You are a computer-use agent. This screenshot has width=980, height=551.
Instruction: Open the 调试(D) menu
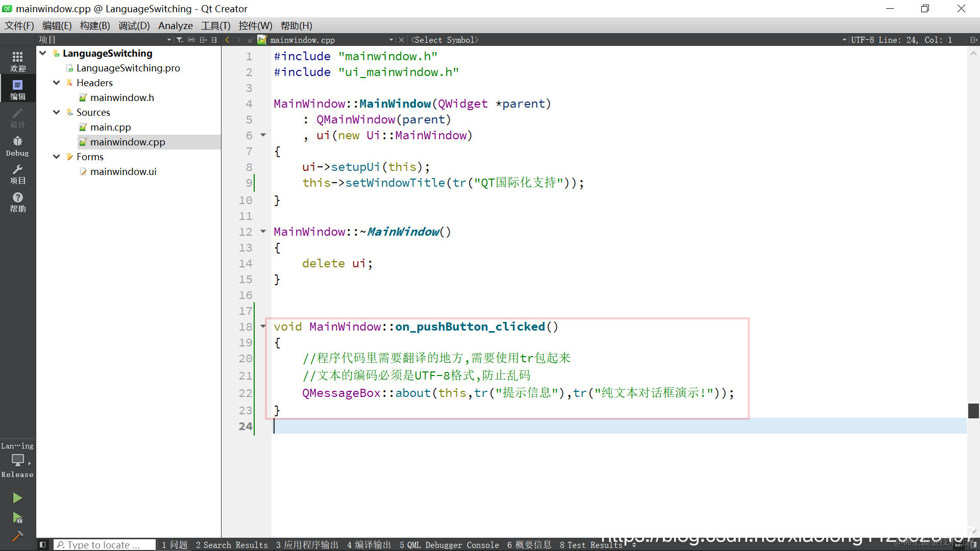[134, 26]
